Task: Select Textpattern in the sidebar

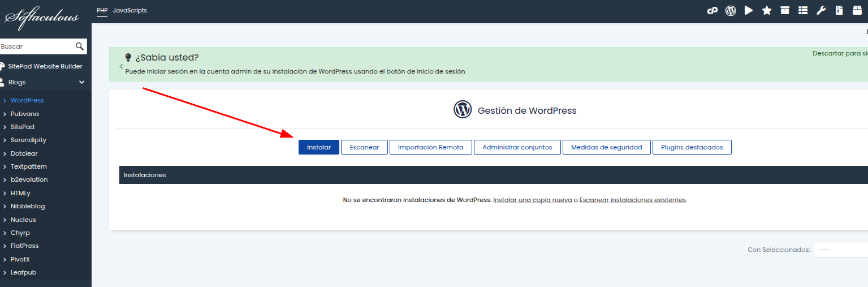Action: pyautogui.click(x=29, y=166)
